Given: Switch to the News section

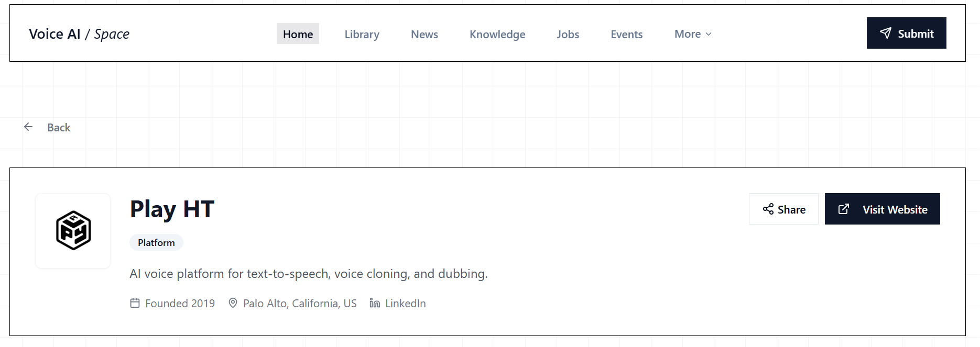Looking at the screenshot, I should 424,34.
